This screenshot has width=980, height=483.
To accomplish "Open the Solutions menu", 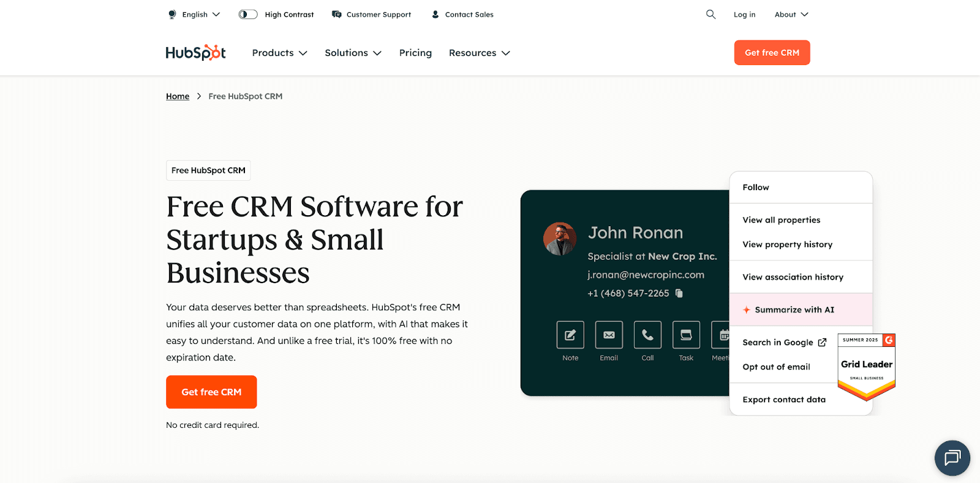I will (353, 53).
